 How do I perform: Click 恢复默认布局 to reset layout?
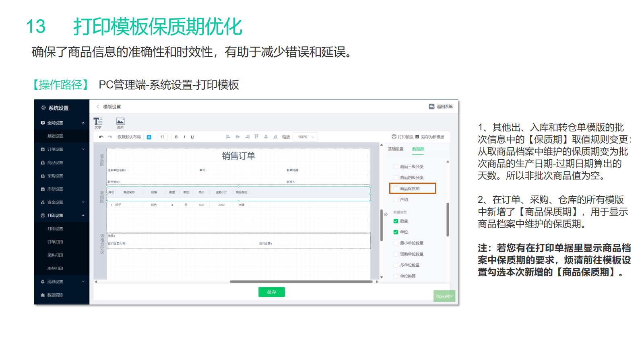[x=129, y=137]
